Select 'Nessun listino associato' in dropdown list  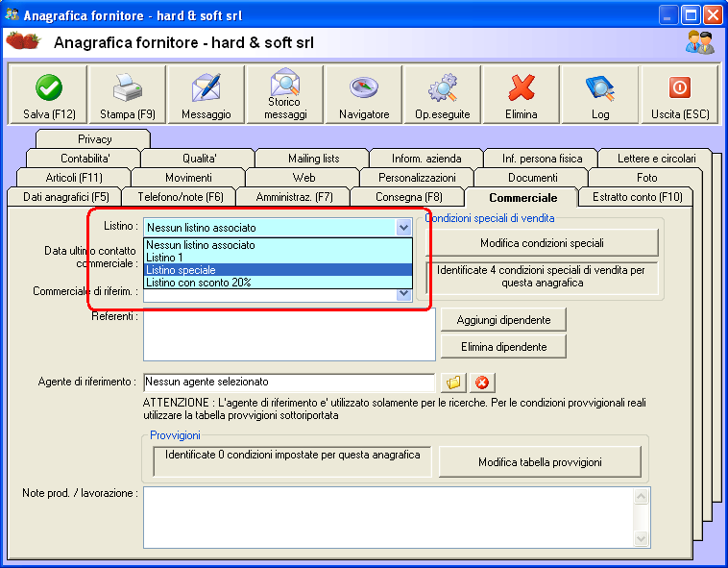pos(278,245)
